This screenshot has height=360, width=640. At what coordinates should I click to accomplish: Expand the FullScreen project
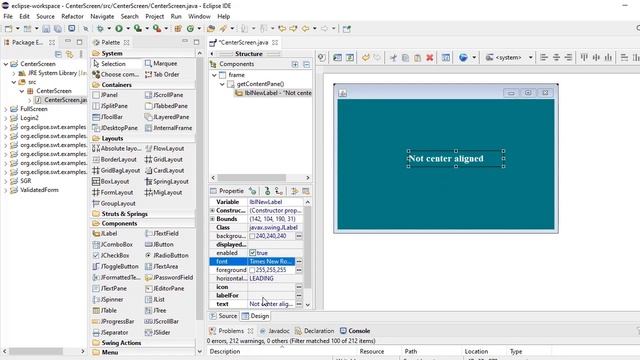[x=6, y=109]
